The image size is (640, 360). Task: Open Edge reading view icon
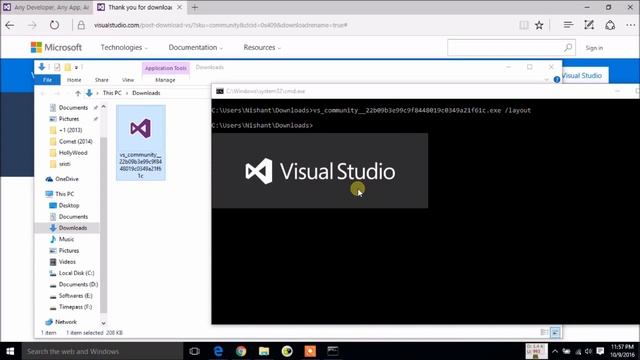point(524,25)
